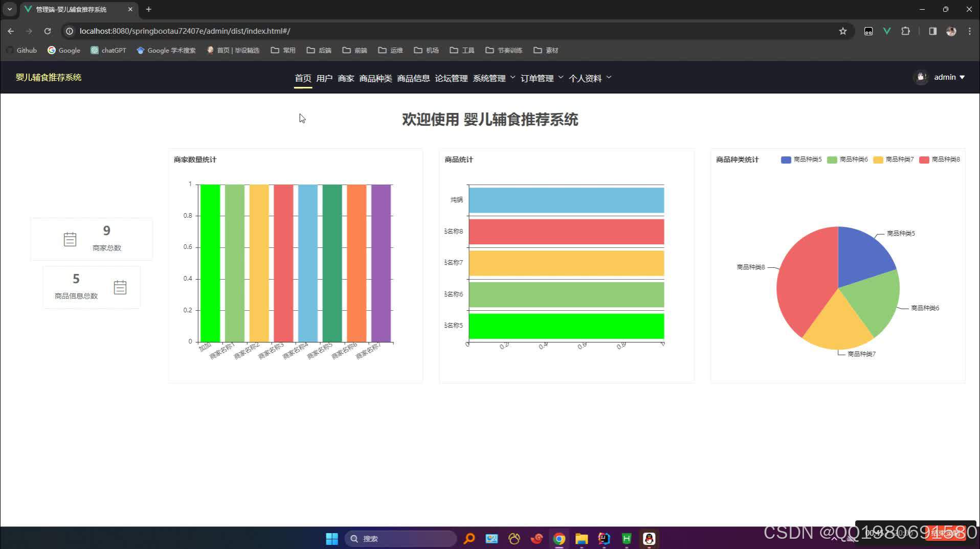Screen dimensions: 980x549
Task: Open the Chrome extensions puzzle icon
Action: click(x=906, y=31)
